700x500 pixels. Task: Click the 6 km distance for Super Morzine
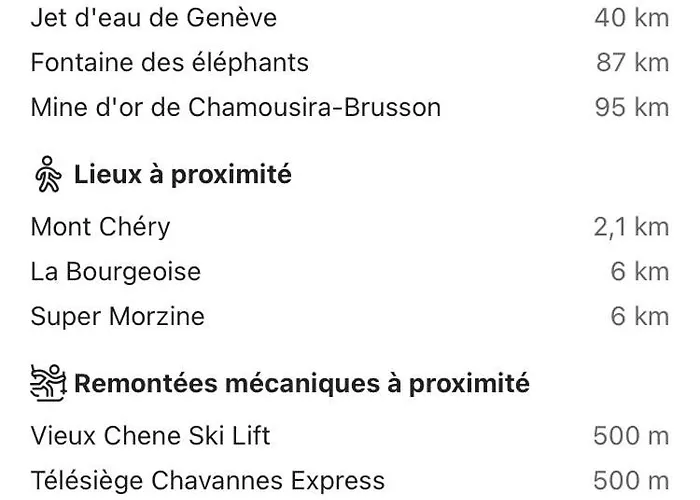click(640, 317)
